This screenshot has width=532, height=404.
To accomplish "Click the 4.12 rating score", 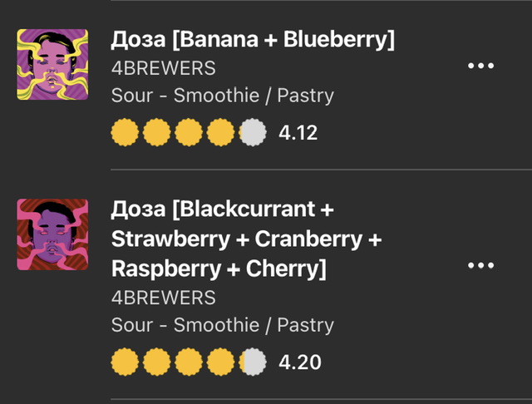I will click(298, 132).
